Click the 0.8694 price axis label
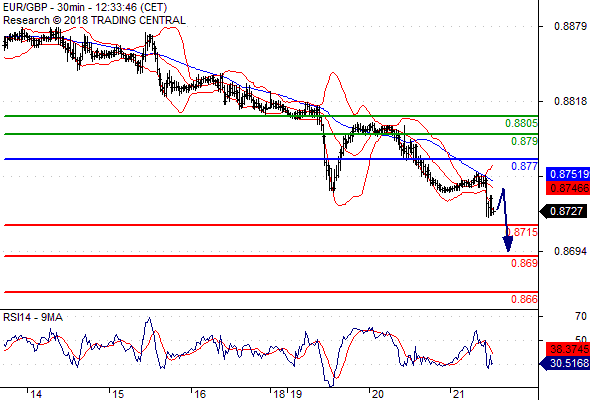 click(x=570, y=251)
